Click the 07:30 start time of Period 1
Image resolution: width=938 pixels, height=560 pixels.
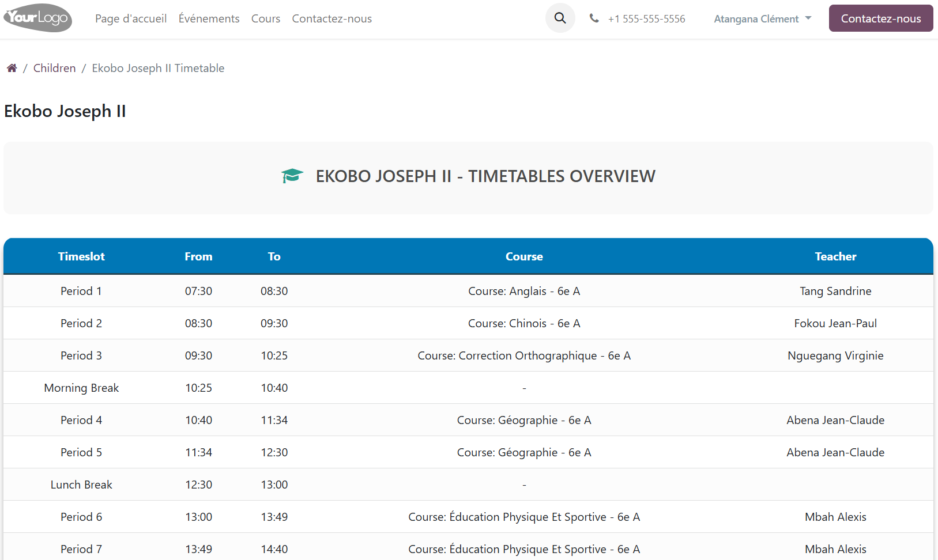tap(198, 291)
